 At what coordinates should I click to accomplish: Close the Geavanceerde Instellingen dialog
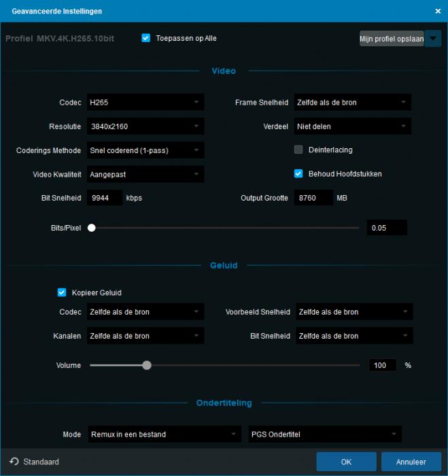438,11
